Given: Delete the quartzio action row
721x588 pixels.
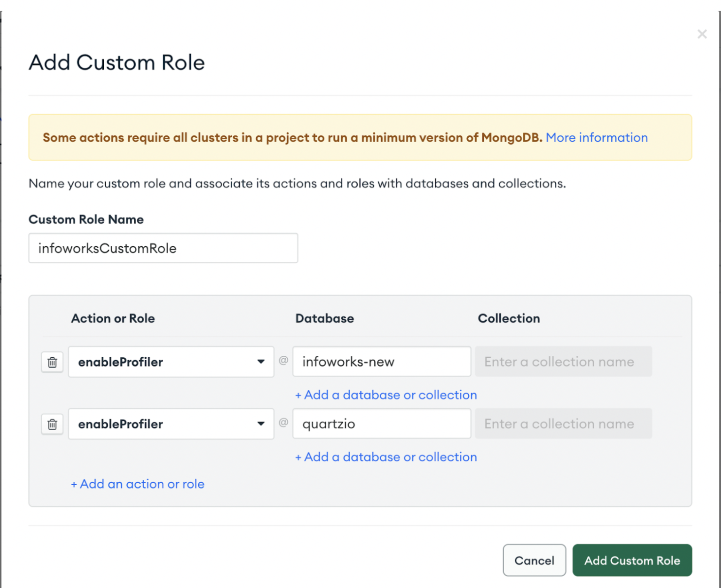Looking at the screenshot, I should 52,424.
